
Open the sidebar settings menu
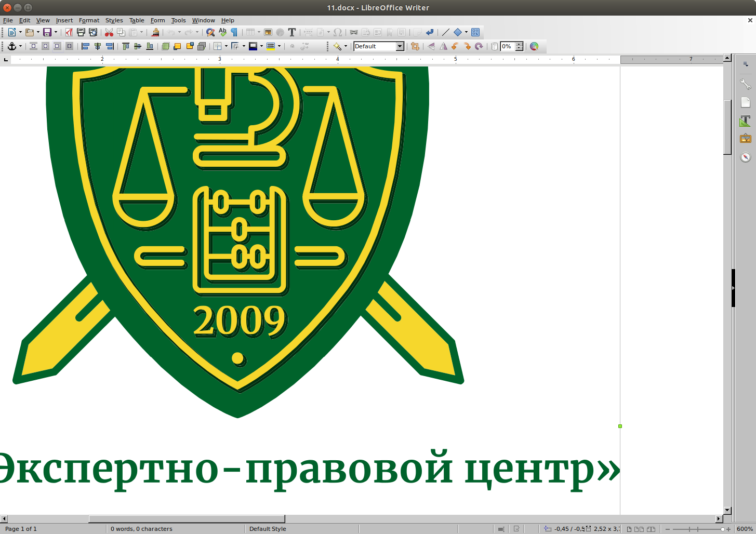pos(746,64)
